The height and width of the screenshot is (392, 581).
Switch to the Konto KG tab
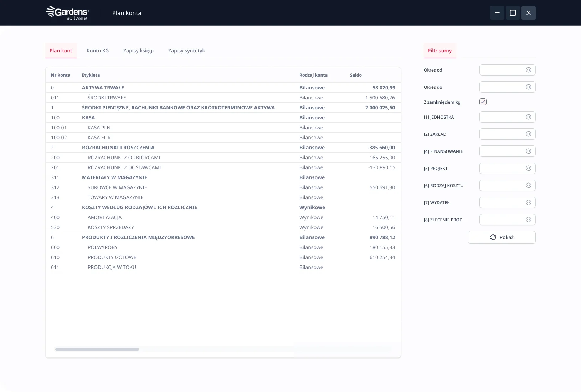(x=98, y=51)
